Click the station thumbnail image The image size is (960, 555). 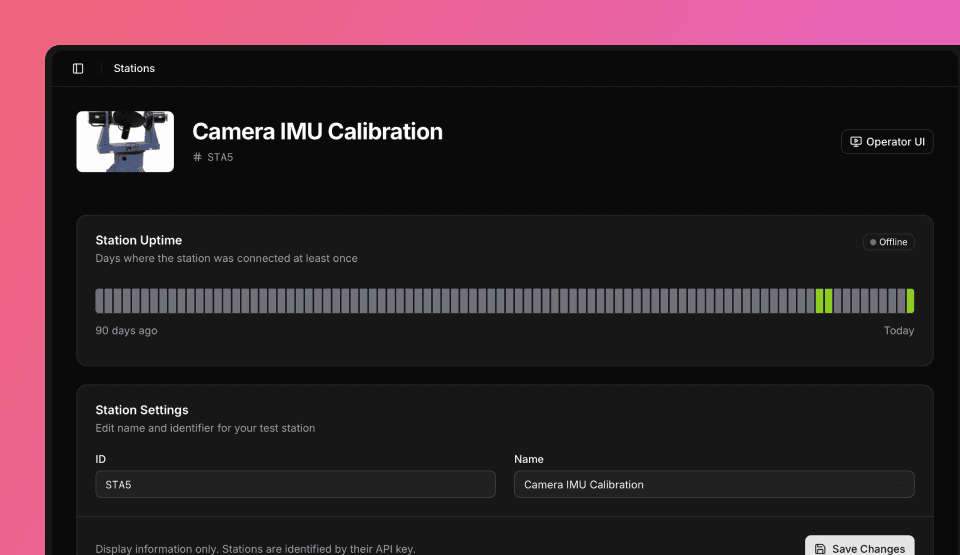[x=125, y=141]
